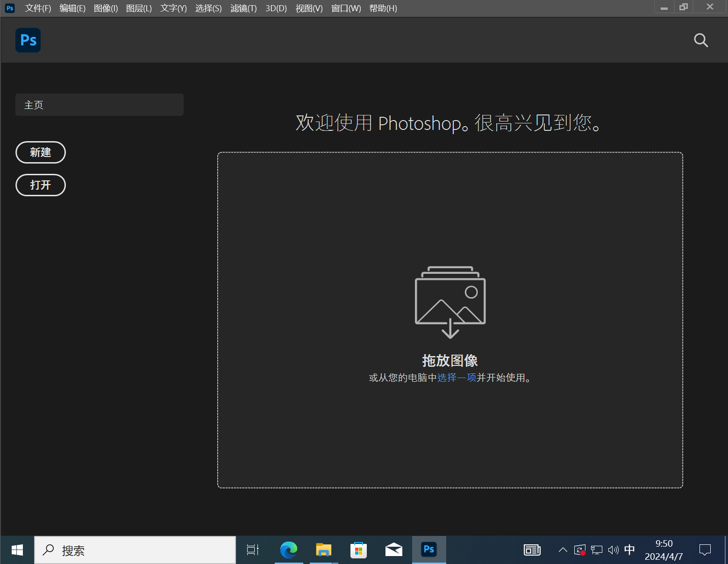728x564 pixels.
Task: Open the 文字(Y) menu
Action: 173,8
